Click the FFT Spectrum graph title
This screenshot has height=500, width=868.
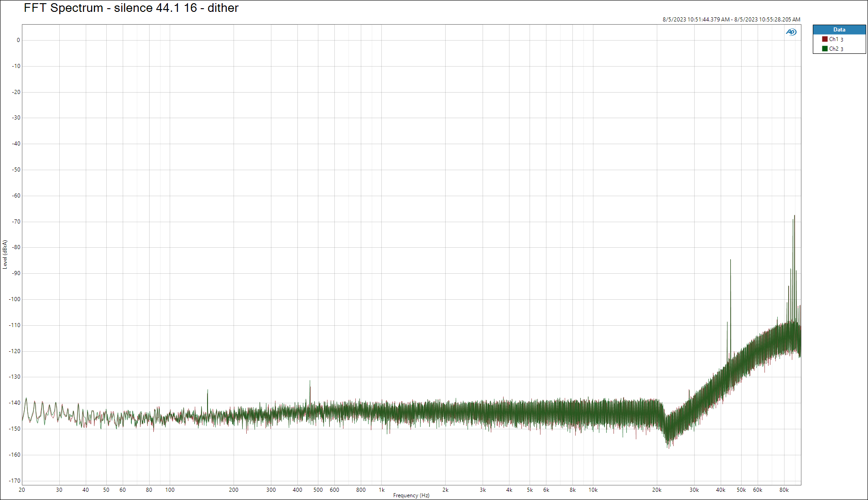(x=131, y=8)
